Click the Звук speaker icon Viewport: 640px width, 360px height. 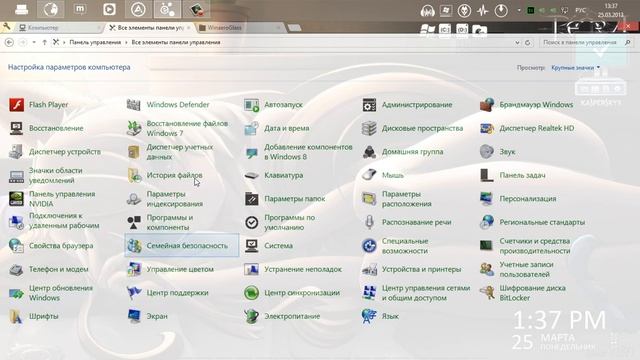(x=487, y=152)
